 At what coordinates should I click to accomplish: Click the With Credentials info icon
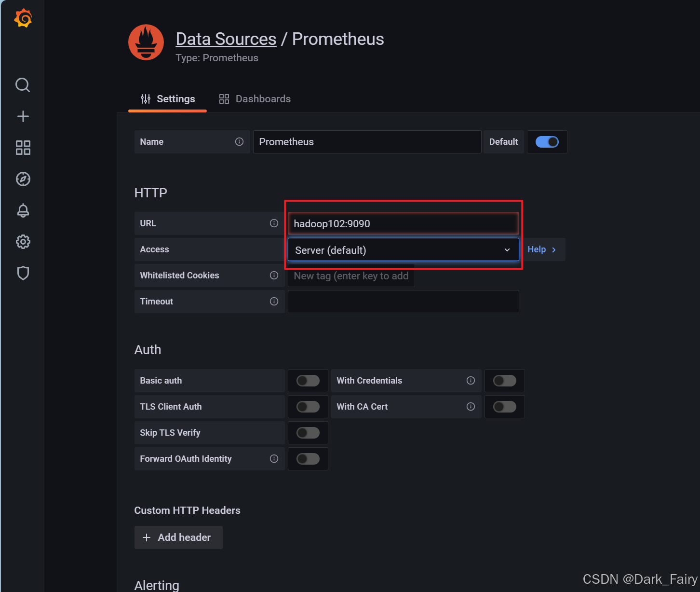[x=471, y=381]
